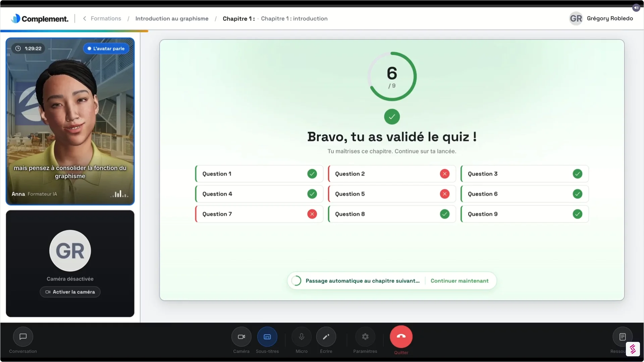Open Question 7 result card
Image resolution: width=644 pixels, height=362 pixels.
point(259,214)
